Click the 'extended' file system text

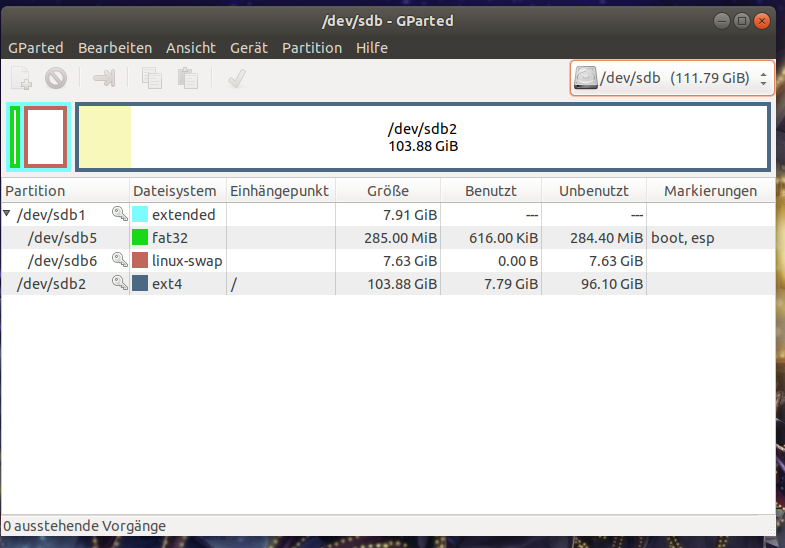(184, 215)
